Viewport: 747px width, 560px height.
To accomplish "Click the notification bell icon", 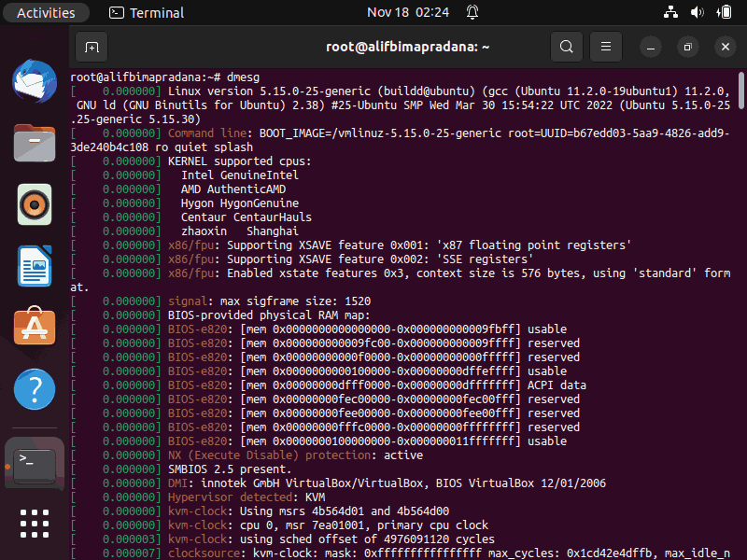I will tap(472, 12).
